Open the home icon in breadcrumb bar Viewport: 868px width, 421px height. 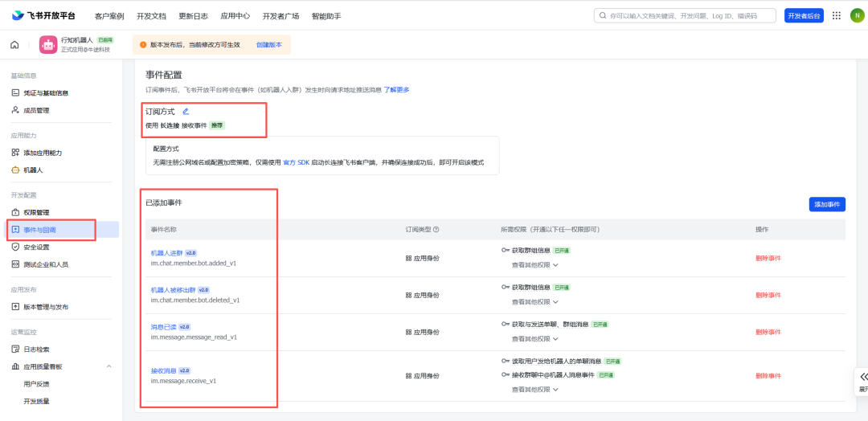pyautogui.click(x=15, y=45)
